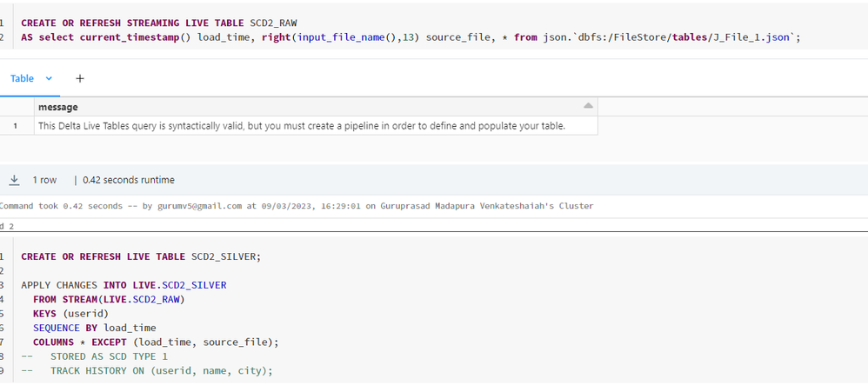
Task: Click the commented TRACK HISTORY ON line
Action: [161, 371]
